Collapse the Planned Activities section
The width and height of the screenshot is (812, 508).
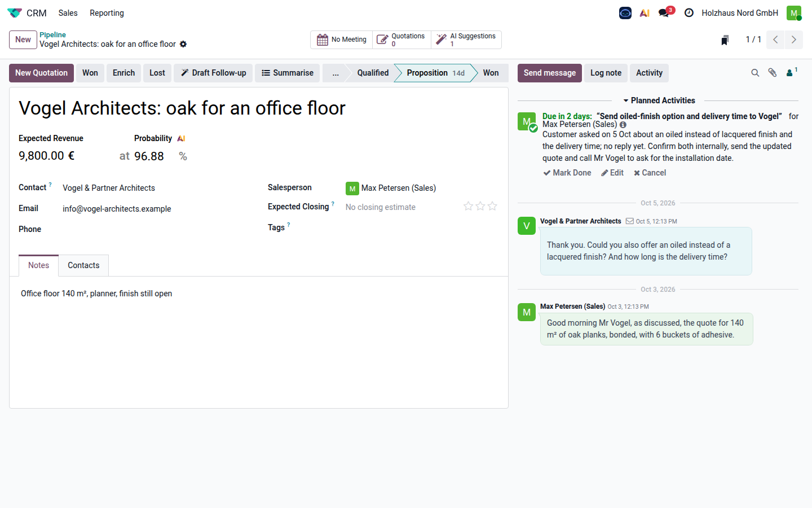click(x=659, y=100)
